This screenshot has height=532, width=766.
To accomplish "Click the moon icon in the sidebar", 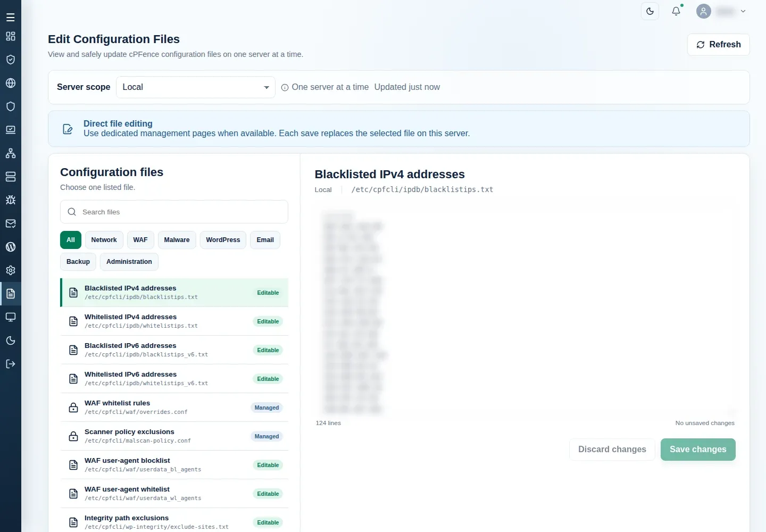I will tap(10, 340).
